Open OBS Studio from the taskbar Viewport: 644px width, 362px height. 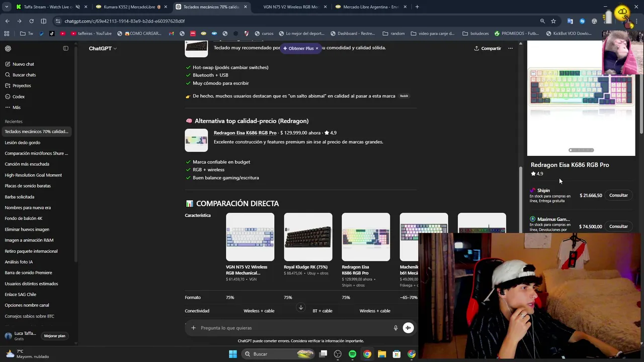click(338, 354)
